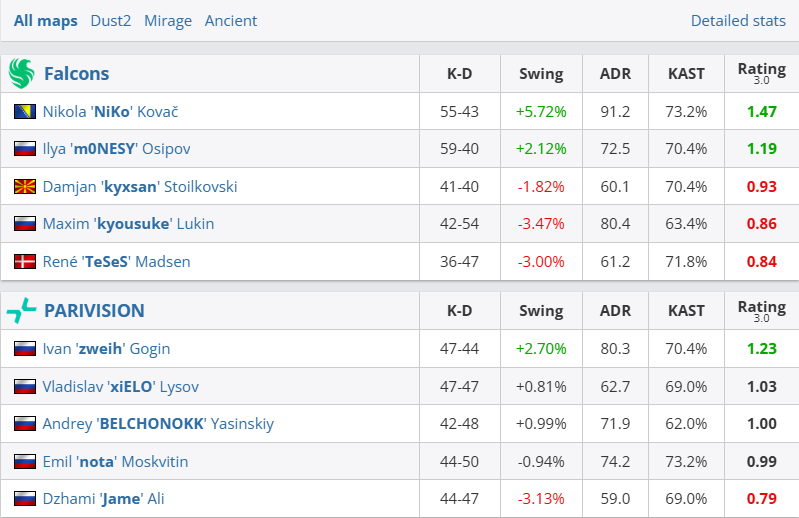This screenshot has height=518, width=799.
Task: Open the Falcons team page link
Action: pos(77,74)
